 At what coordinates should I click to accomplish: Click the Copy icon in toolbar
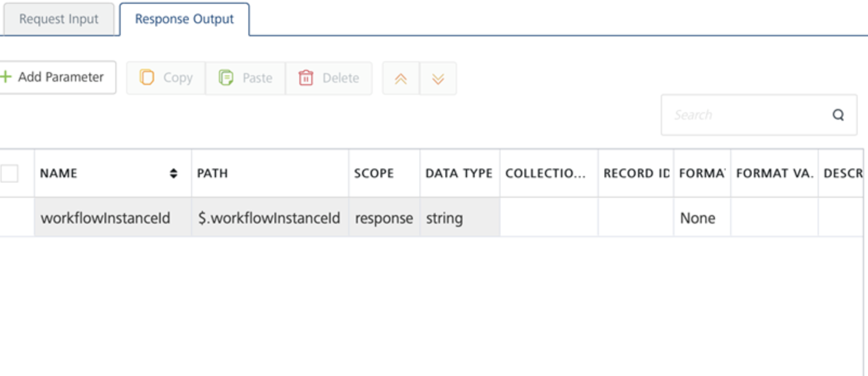pos(147,77)
